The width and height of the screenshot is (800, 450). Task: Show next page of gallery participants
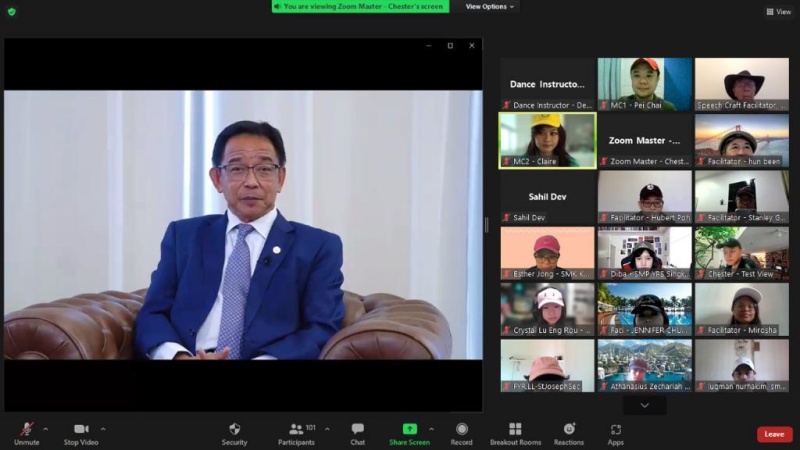tap(644, 406)
